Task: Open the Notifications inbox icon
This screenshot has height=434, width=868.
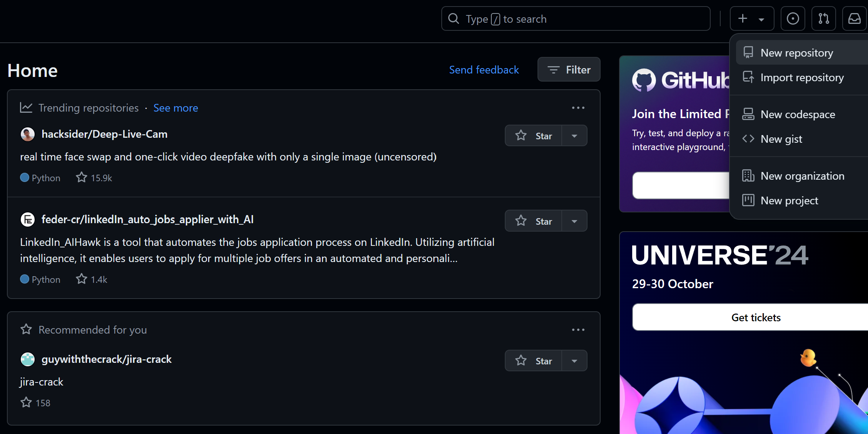Action: pos(854,18)
